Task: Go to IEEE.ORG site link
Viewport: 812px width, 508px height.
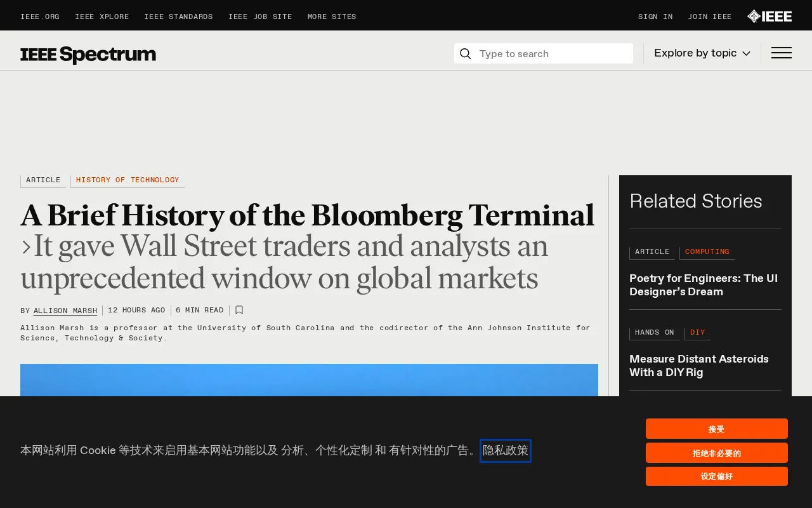Action: click(x=40, y=17)
